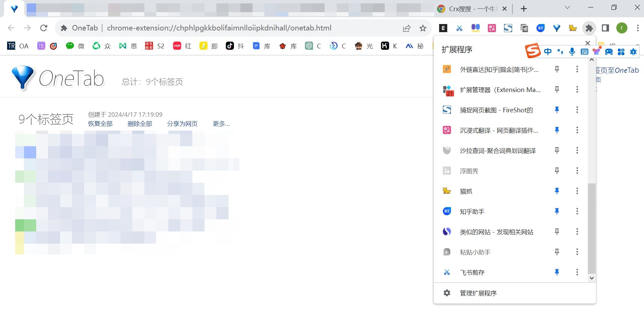Click the share page icon in address bar
Image resolution: width=644 pixels, height=335 pixels.
[x=406, y=28]
